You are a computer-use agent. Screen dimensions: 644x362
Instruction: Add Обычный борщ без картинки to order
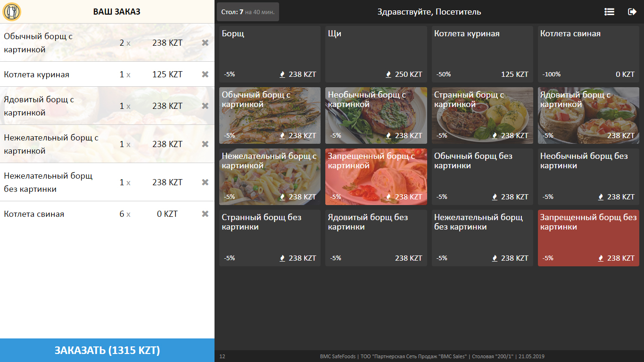tap(482, 177)
